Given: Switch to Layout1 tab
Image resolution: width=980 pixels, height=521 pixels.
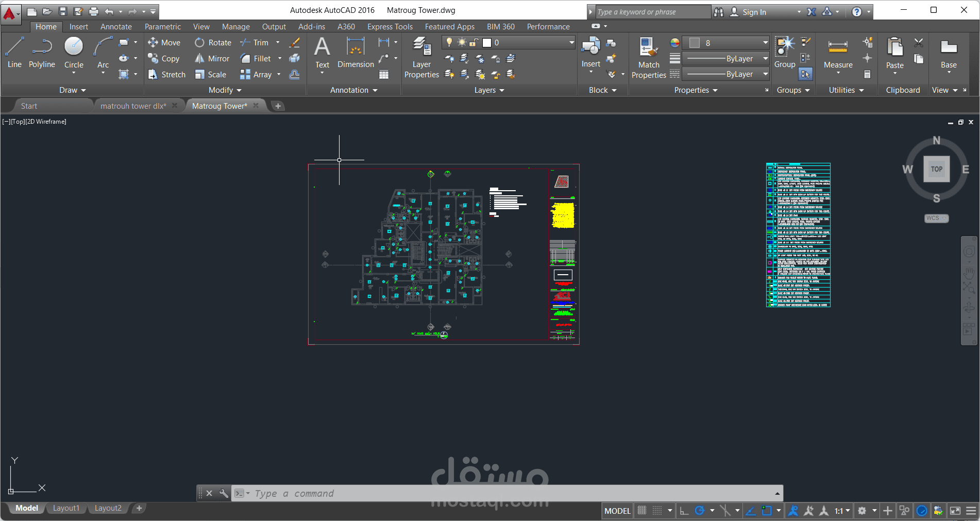Looking at the screenshot, I should tap(66, 508).
